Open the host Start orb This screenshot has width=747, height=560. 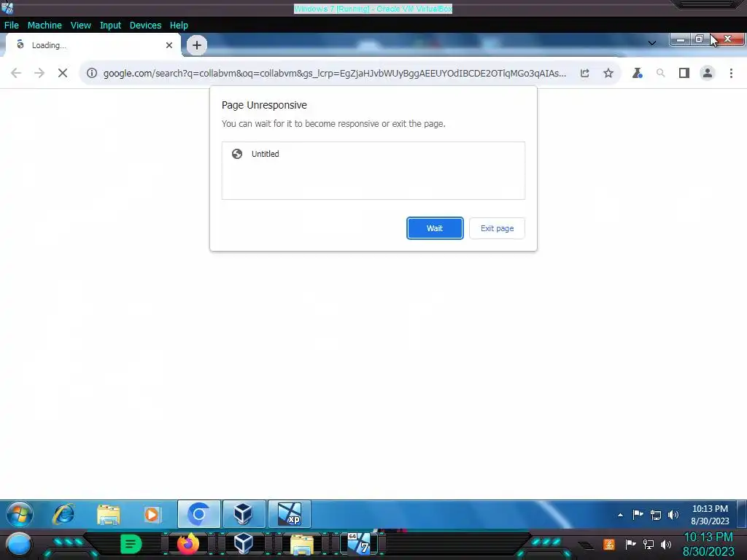pos(19,544)
